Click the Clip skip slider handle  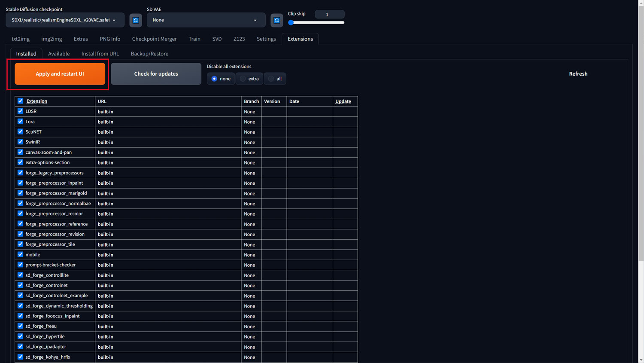[291, 22]
